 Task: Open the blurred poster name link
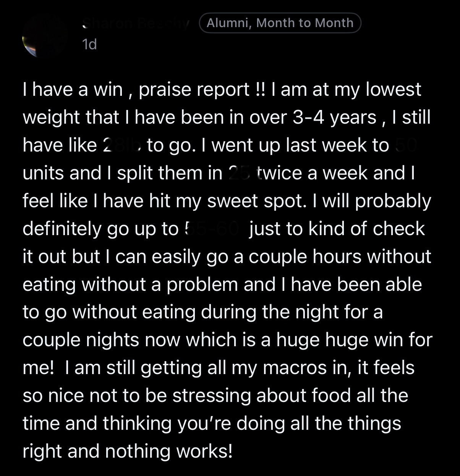click(x=136, y=23)
